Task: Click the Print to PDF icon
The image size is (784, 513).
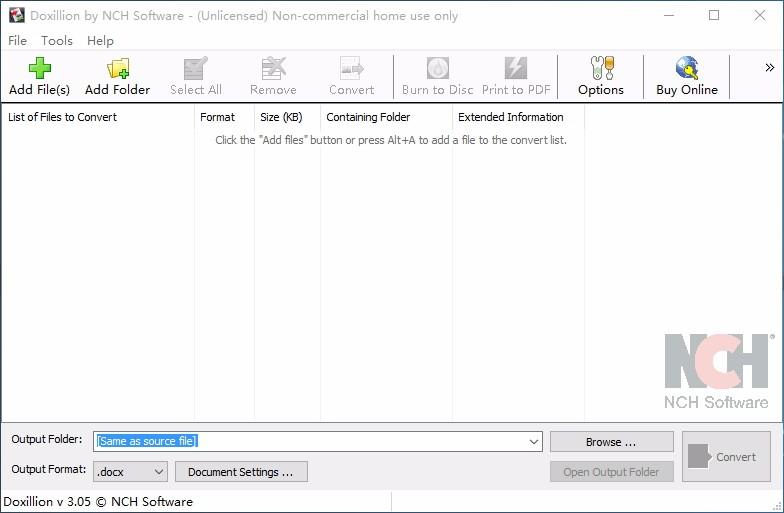Action: tap(516, 68)
